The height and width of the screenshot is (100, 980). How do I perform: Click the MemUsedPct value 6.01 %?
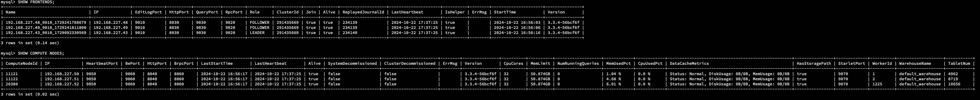[614, 84]
